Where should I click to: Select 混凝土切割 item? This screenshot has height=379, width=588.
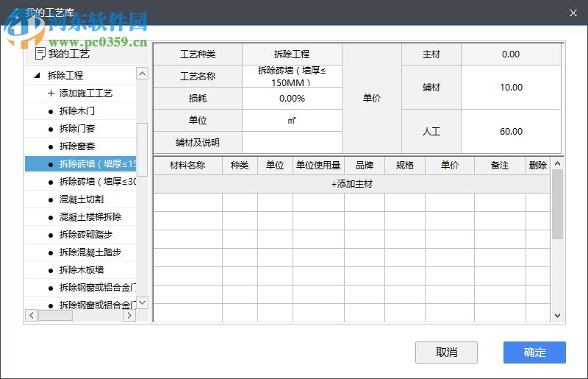80,199
